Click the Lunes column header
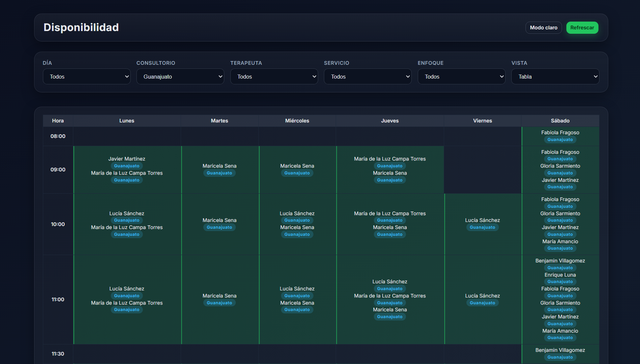The width and height of the screenshot is (640, 364). [127, 121]
